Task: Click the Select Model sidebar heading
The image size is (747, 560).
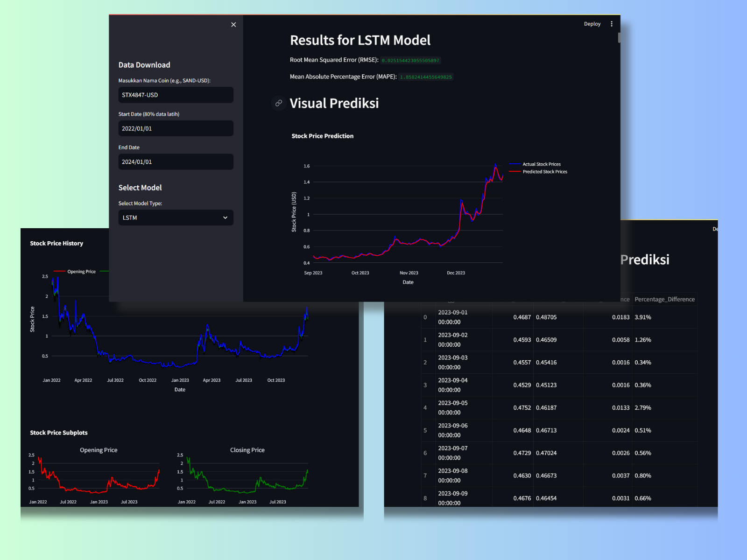Action: pos(140,188)
